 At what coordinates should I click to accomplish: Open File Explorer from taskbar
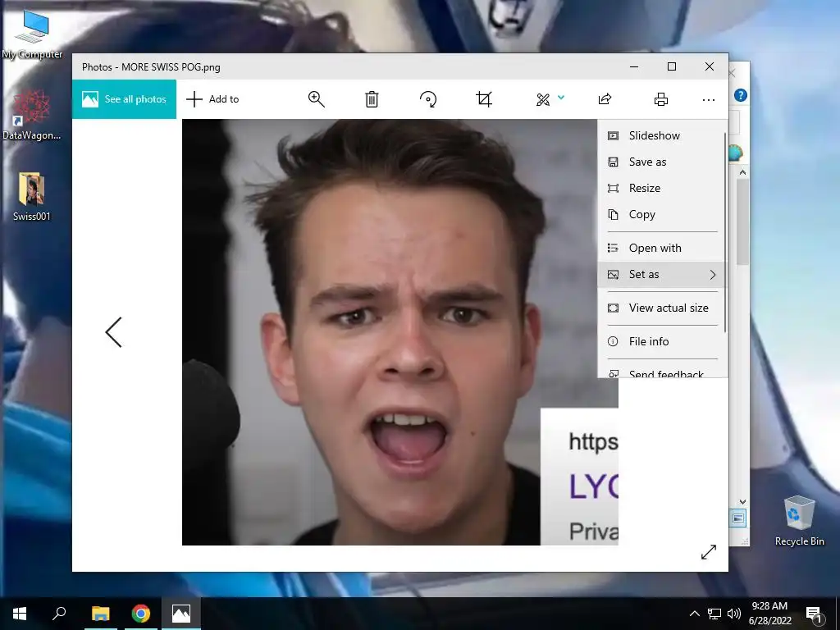pyautogui.click(x=100, y=614)
